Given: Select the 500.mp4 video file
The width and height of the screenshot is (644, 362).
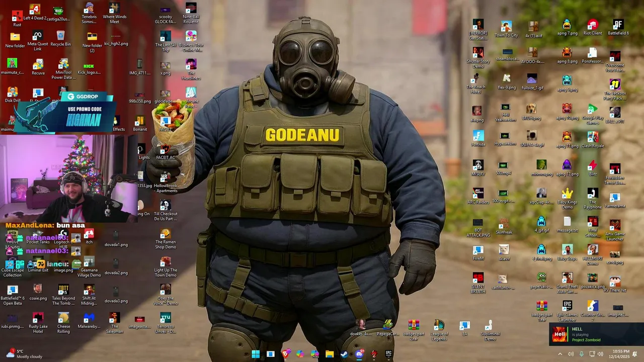Looking at the screenshot, I should 503,168.
